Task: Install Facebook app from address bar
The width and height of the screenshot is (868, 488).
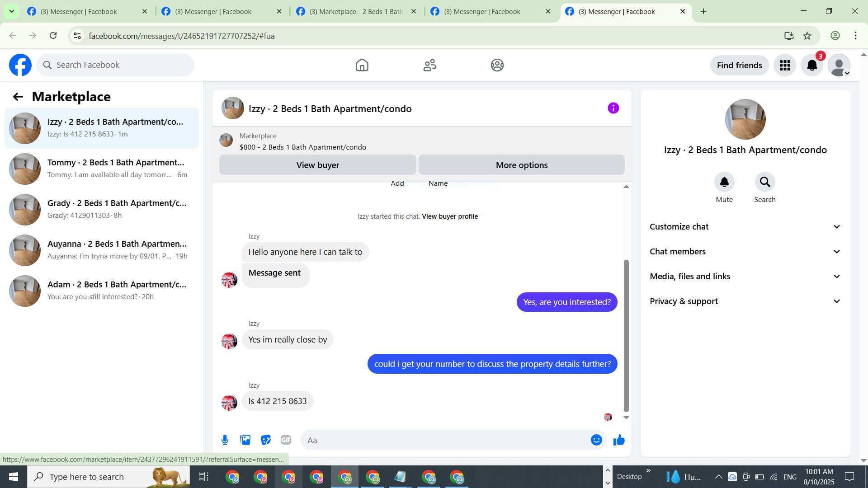Action: tap(789, 36)
